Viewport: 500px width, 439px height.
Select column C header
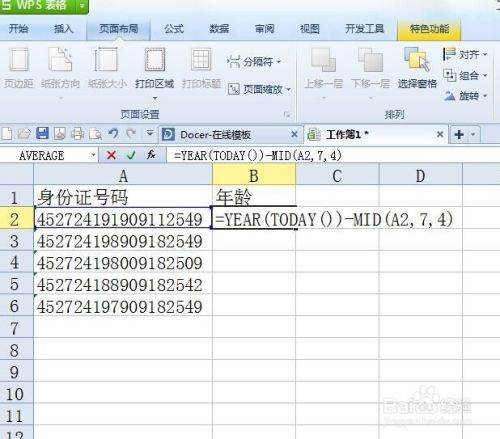tap(337, 176)
